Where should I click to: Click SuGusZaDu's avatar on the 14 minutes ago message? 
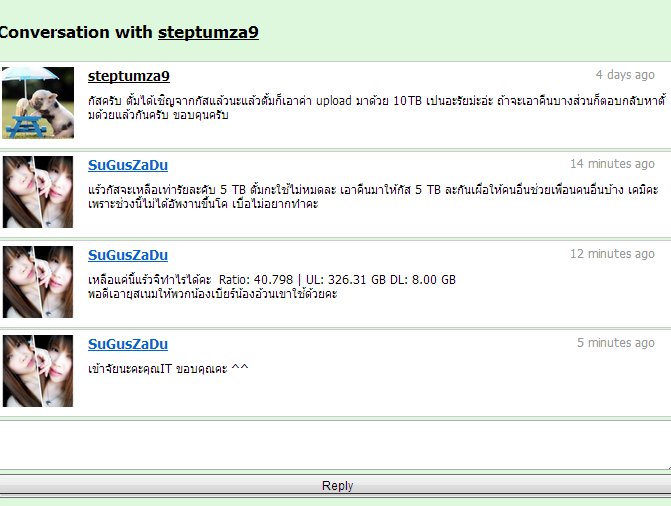[37, 192]
